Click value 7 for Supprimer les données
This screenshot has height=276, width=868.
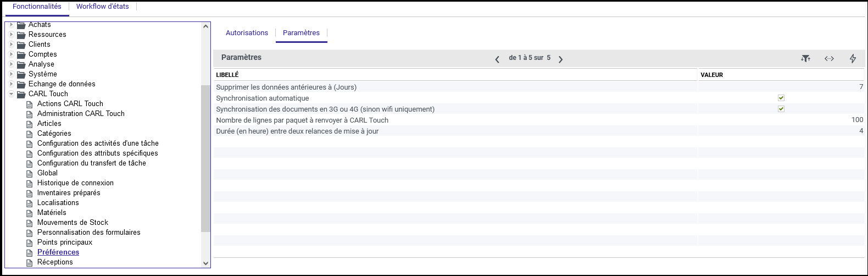(x=861, y=87)
